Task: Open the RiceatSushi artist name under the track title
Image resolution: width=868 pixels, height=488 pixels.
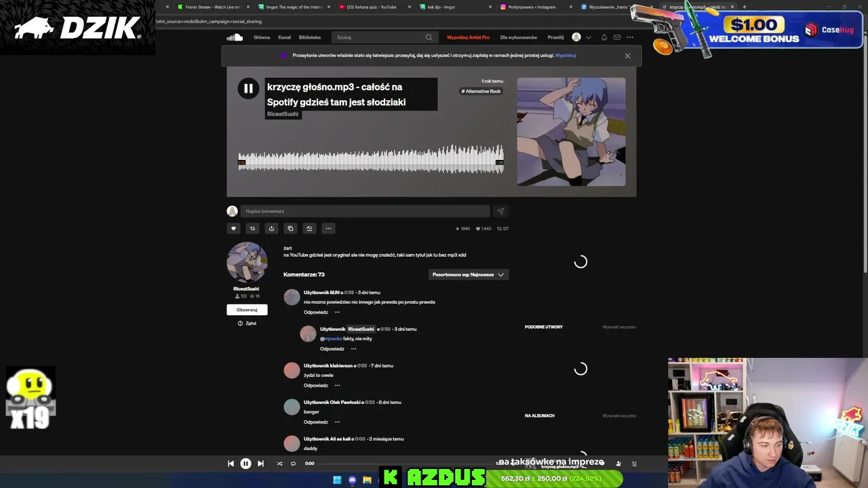Action: [283, 114]
